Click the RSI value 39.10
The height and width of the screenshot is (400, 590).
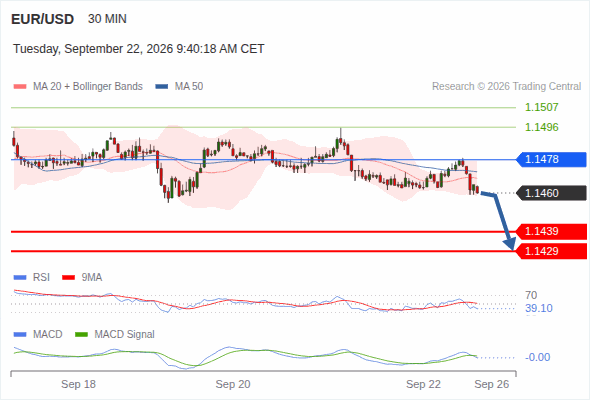click(539, 309)
